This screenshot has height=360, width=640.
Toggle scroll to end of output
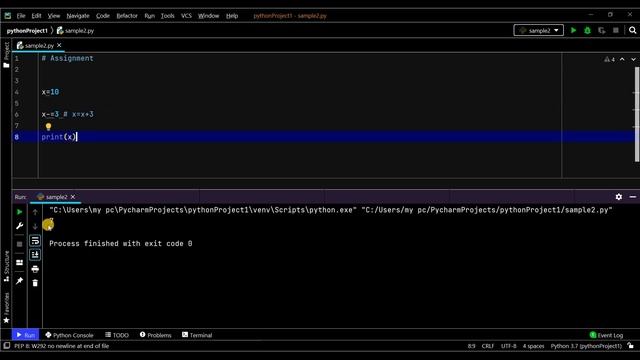(35, 255)
